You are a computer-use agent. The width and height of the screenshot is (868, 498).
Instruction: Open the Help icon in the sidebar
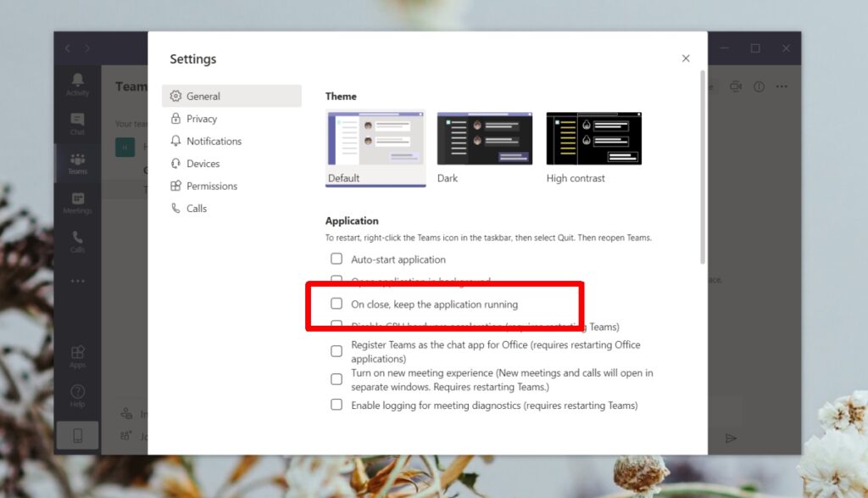(76, 393)
